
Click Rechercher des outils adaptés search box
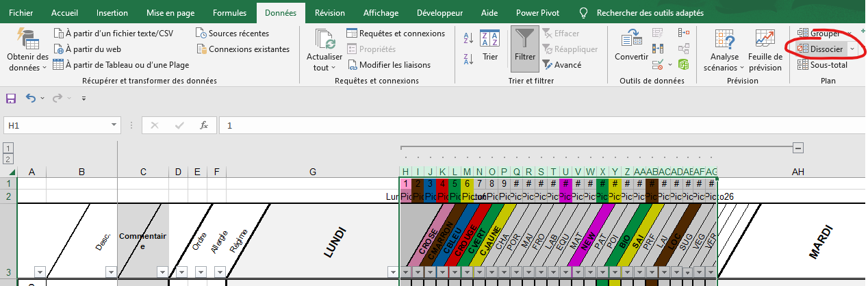tap(640, 12)
